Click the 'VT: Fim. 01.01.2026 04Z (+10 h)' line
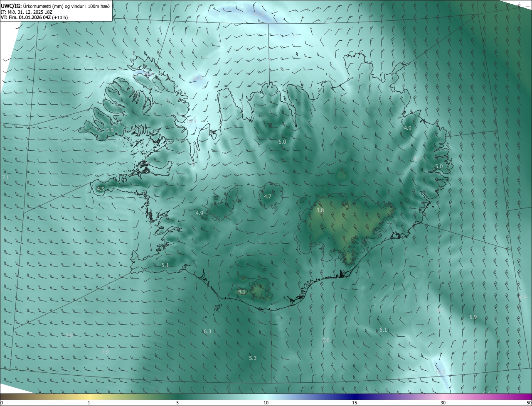 click(34, 17)
